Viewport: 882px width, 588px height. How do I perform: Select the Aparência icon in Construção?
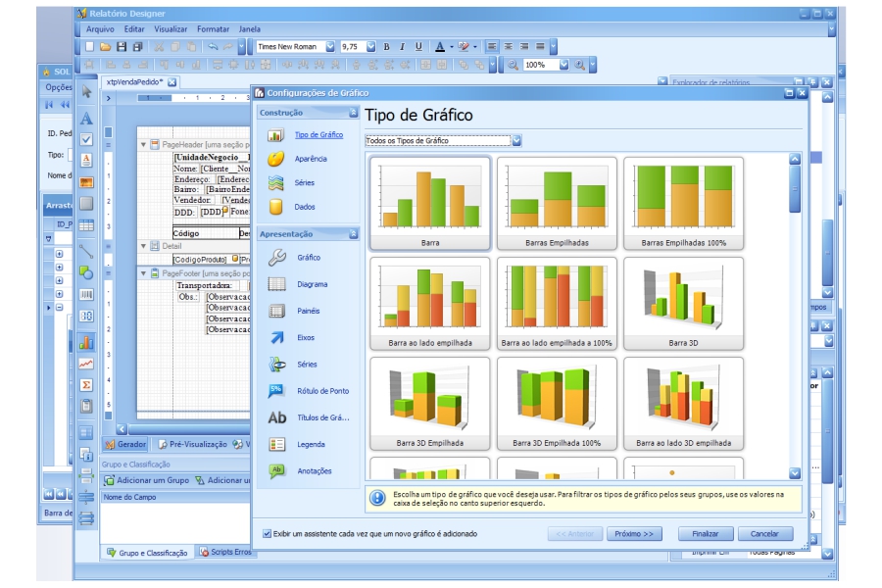pyautogui.click(x=276, y=159)
